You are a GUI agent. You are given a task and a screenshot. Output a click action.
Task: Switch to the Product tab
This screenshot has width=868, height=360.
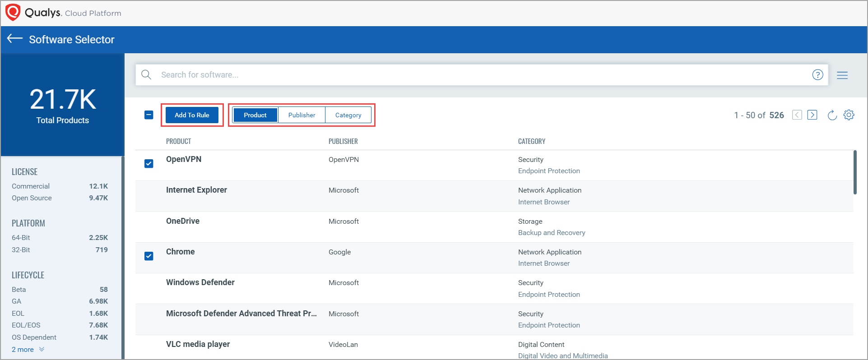coord(255,115)
